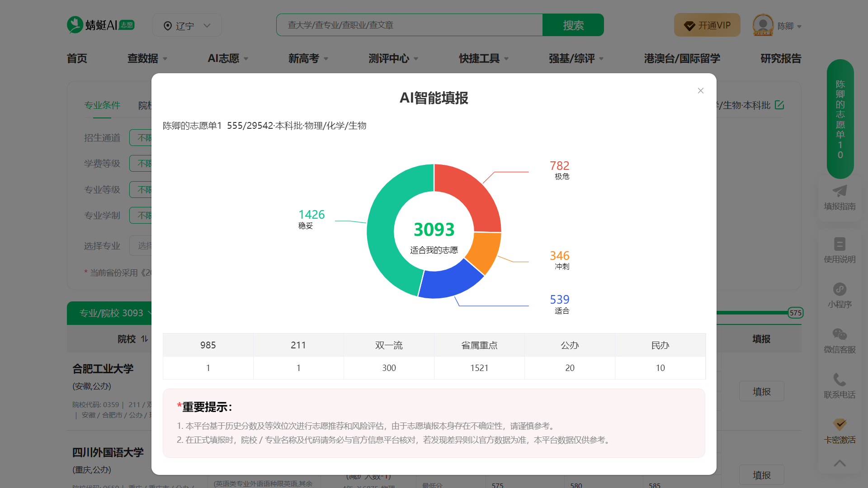Image resolution: width=868 pixels, height=488 pixels.
Task: Click the 使用说明 icon on the right
Action: pos(840,250)
